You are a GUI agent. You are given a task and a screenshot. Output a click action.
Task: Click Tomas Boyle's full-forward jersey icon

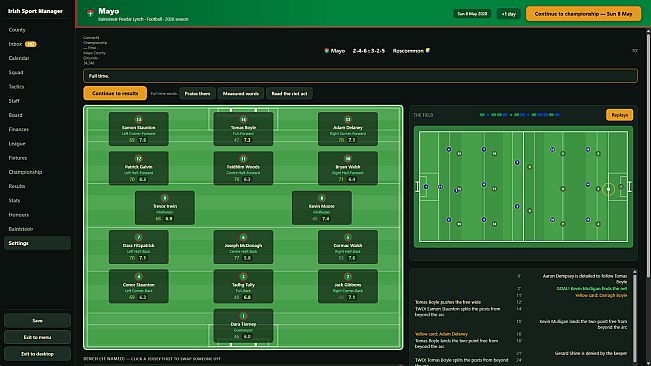(243, 120)
